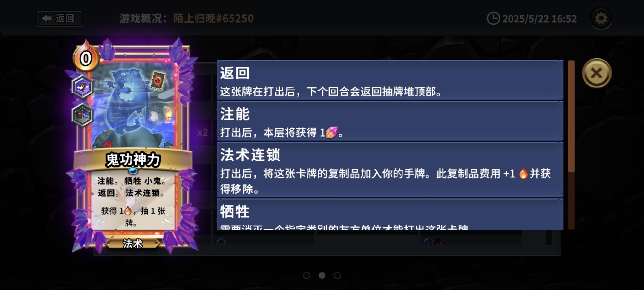Viewport: 644px width, 290px height.
Task: Select the 法术连锁 keyword entry
Action: [390, 170]
